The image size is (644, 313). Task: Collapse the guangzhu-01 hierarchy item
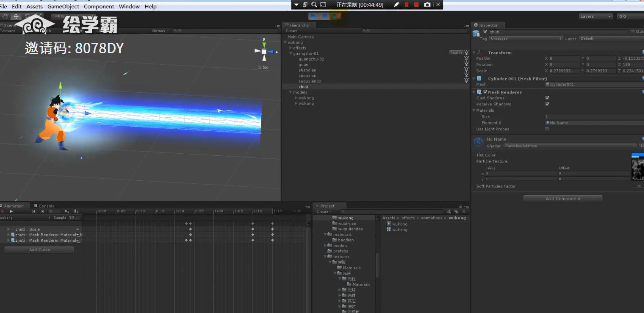pyautogui.click(x=291, y=53)
